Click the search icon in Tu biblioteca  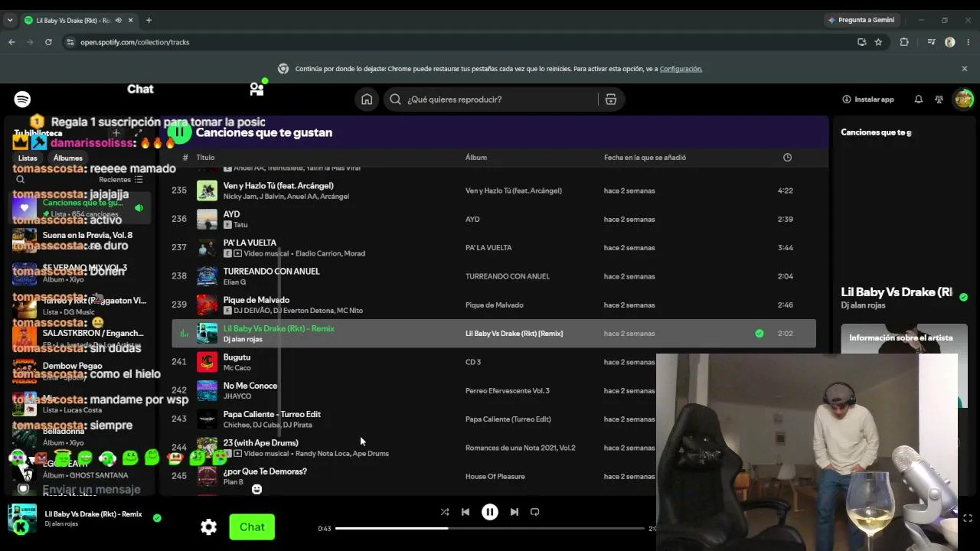click(21, 180)
